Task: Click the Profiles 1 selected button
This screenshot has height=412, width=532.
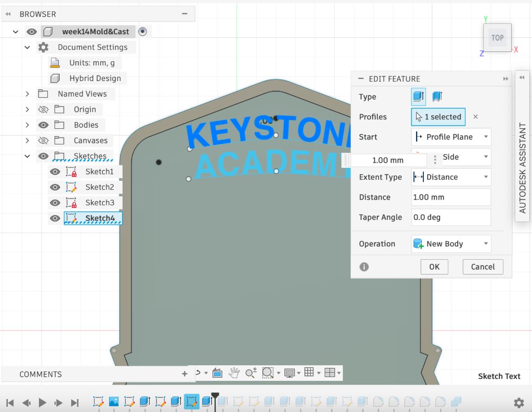Action: 438,117
